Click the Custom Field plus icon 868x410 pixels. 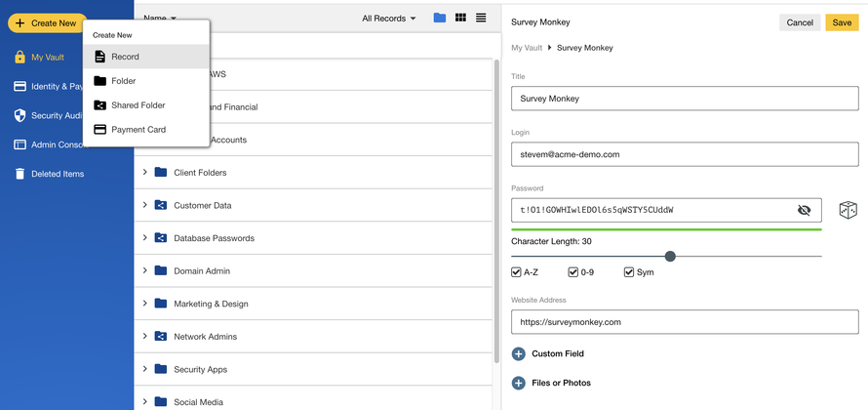(518, 354)
